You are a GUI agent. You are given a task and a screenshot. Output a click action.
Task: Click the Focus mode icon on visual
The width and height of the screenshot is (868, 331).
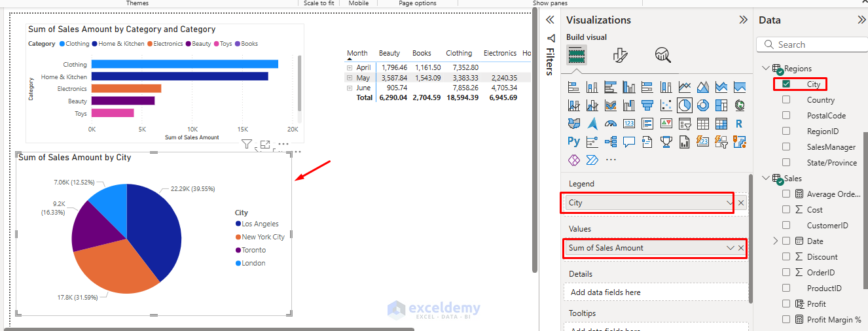point(265,145)
